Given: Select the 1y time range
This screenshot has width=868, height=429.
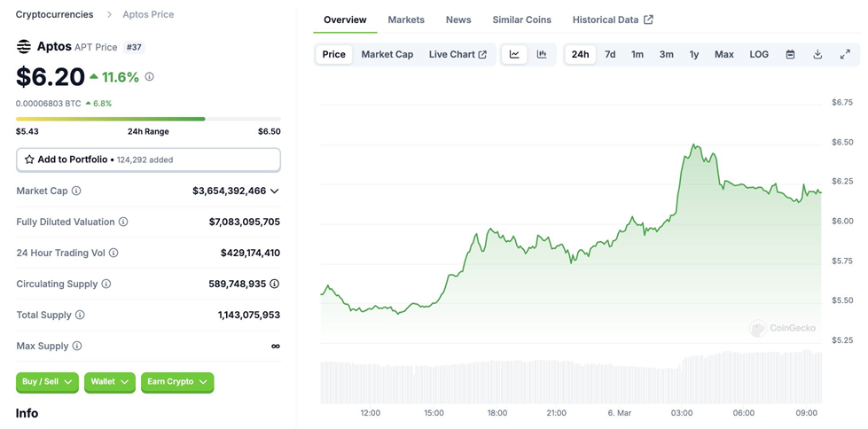Looking at the screenshot, I should (694, 54).
